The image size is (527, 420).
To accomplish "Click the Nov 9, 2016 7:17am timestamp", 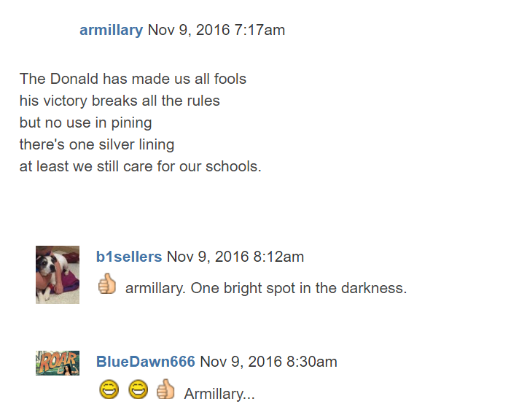I will [x=216, y=30].
